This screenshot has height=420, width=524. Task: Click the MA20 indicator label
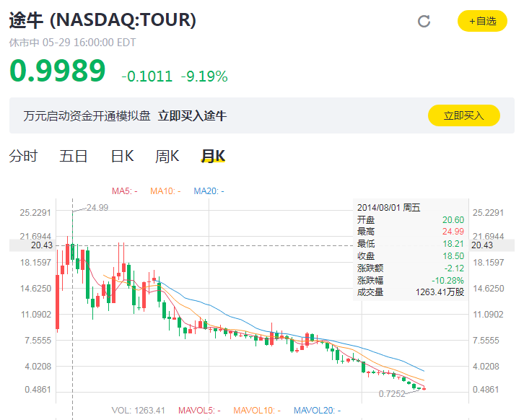pos(209,191)
